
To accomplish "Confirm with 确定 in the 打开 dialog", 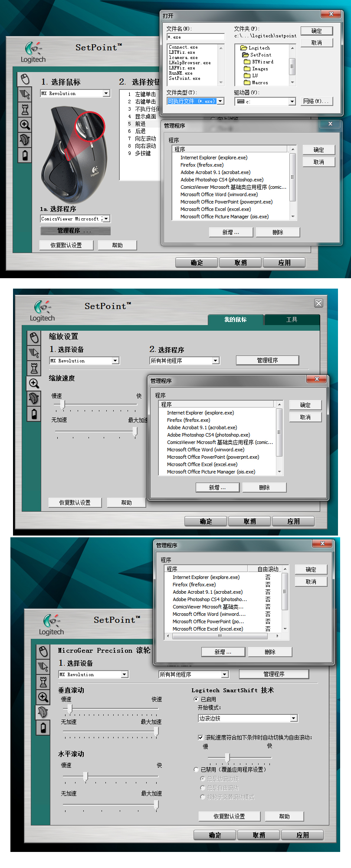I will (317, 31).
